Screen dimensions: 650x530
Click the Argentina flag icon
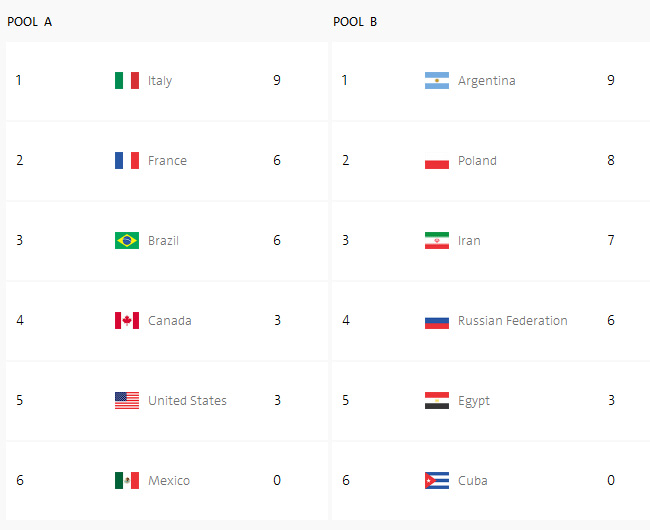[x=437, y=80]
